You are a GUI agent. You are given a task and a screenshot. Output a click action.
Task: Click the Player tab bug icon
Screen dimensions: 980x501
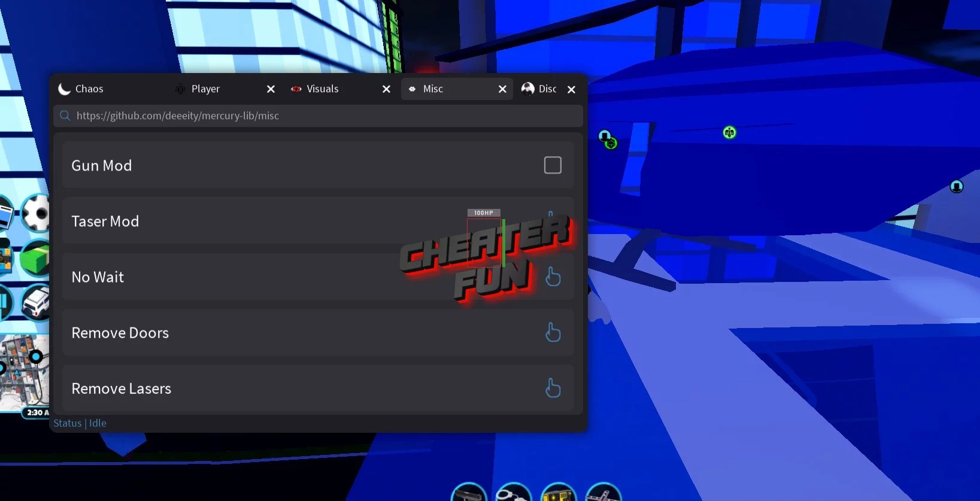(180, 89)
